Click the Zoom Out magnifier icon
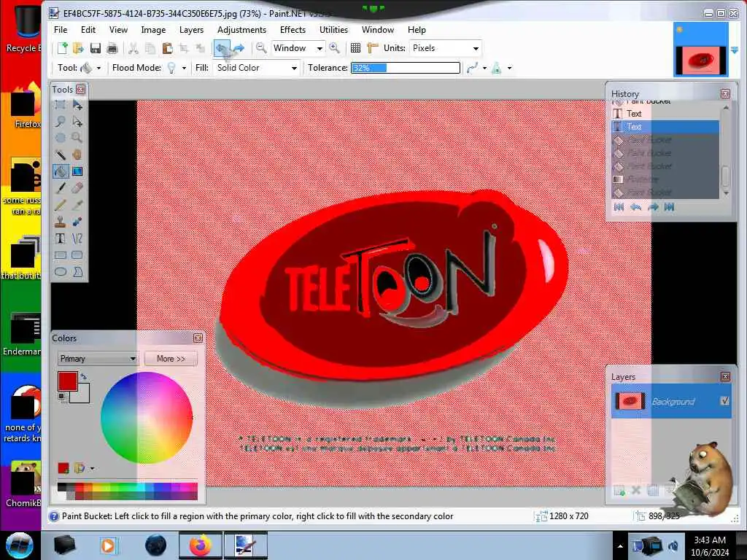The image size is (747, 560). point(260,48)
